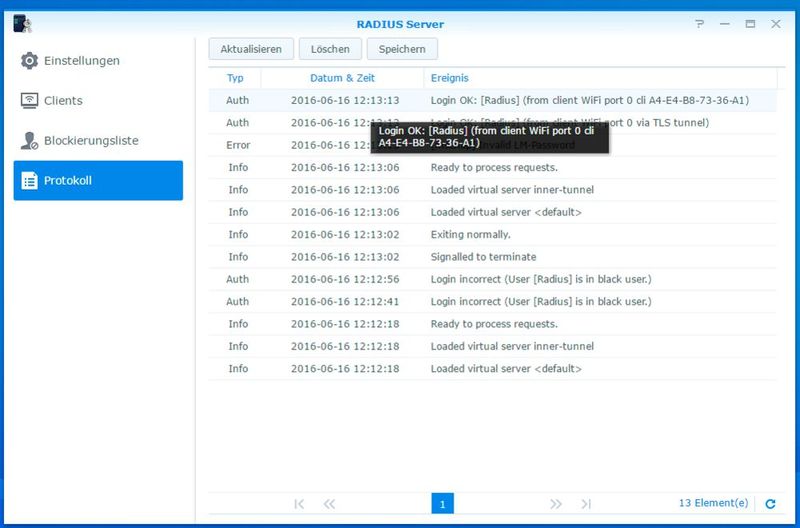The height and width of the screenshot is (528, 800).
Task: Open the Clients section
Action: 98,100
